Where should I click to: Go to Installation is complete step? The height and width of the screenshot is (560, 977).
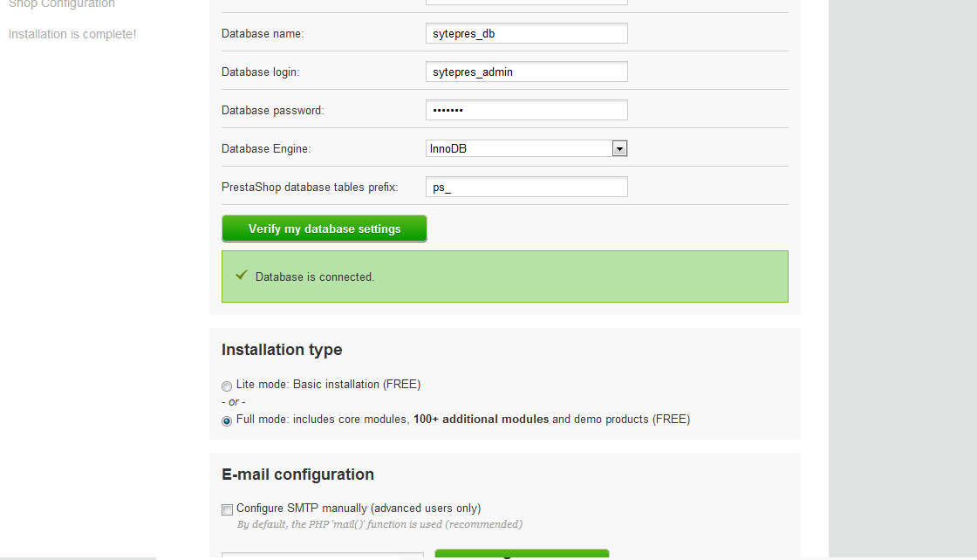(72, 34)
